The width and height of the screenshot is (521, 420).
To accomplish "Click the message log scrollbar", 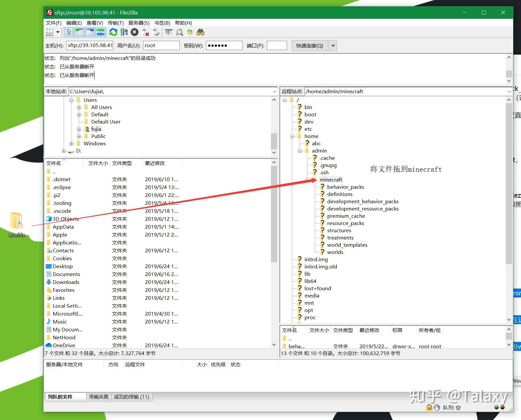I will (x=509, y=73).
